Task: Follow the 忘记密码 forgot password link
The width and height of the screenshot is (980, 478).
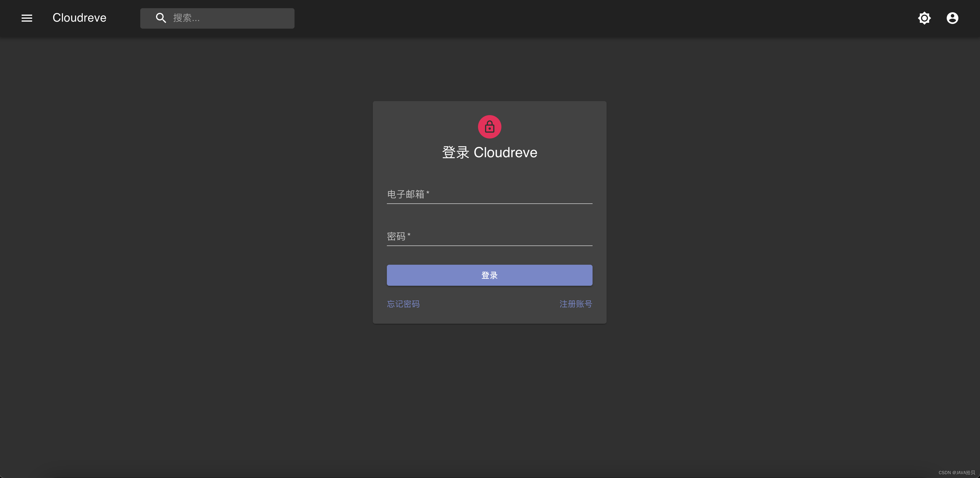Action: coord(403,304)
